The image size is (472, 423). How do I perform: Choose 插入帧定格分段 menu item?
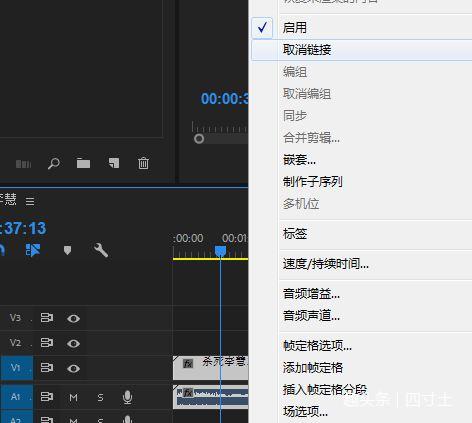362,390
